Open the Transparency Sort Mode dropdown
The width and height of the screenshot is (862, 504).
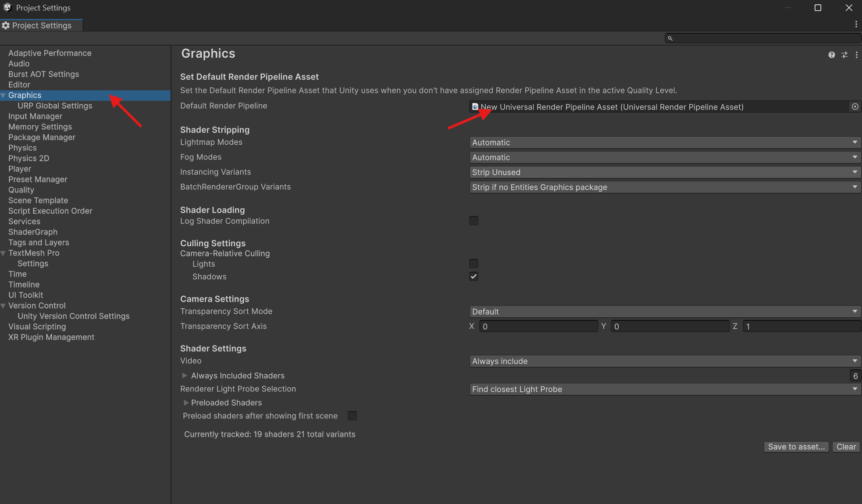[664, 312]
